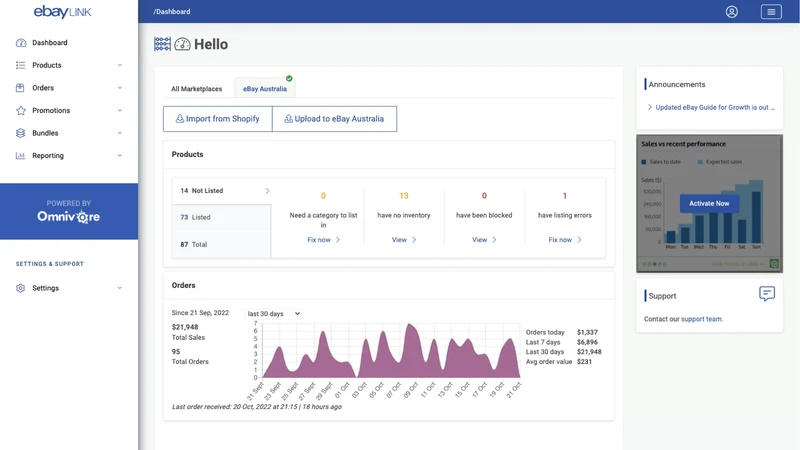This screenshot has width=800, height=450.
Task: Expand the announcement chevron for eBay Guide
Action: tap(649, 107)
